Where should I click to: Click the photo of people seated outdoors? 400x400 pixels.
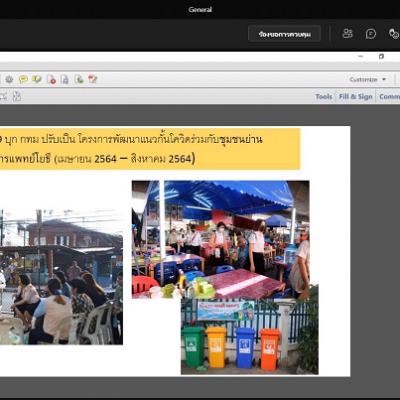[61, 277]
